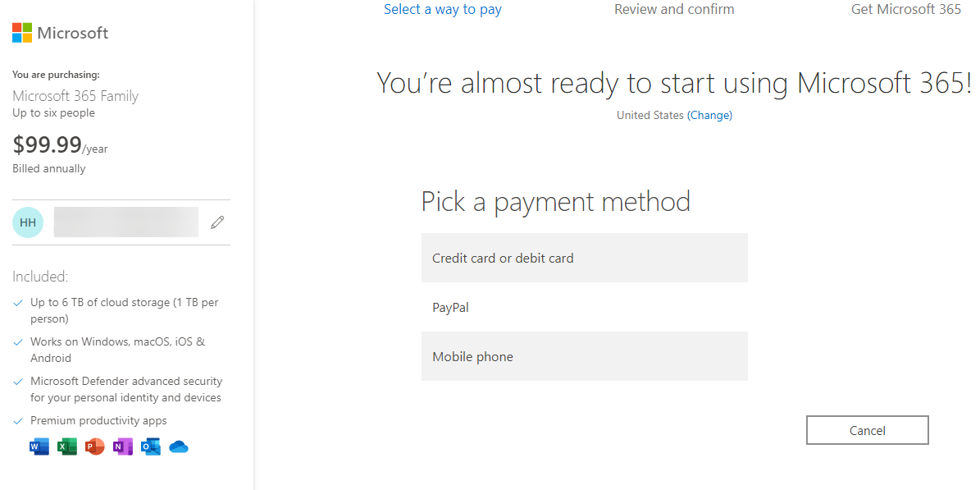Viewport: 980px width, 490px height.
Task: Select Credit card or debit card option
Action: coord(584,258)
